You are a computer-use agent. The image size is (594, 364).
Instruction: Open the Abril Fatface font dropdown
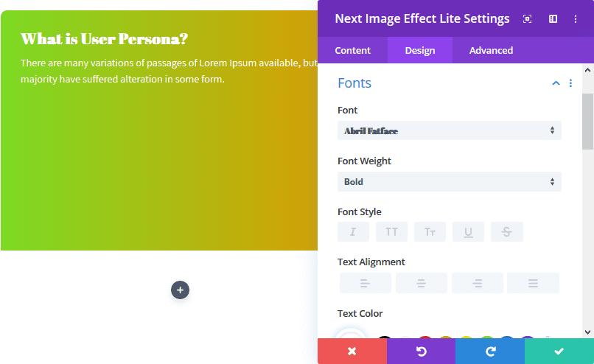[450, 130]
